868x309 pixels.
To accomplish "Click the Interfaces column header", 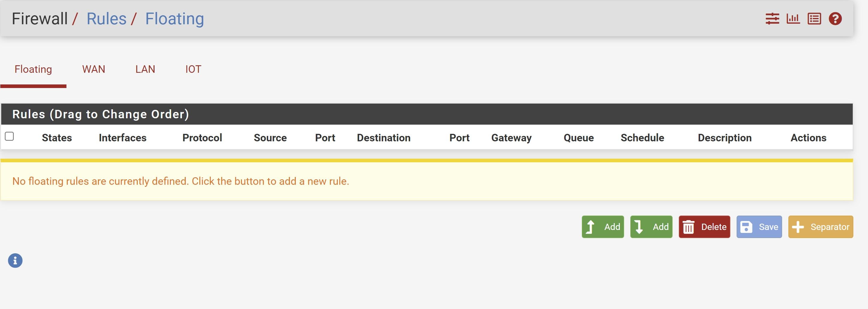I will (123, 138).
